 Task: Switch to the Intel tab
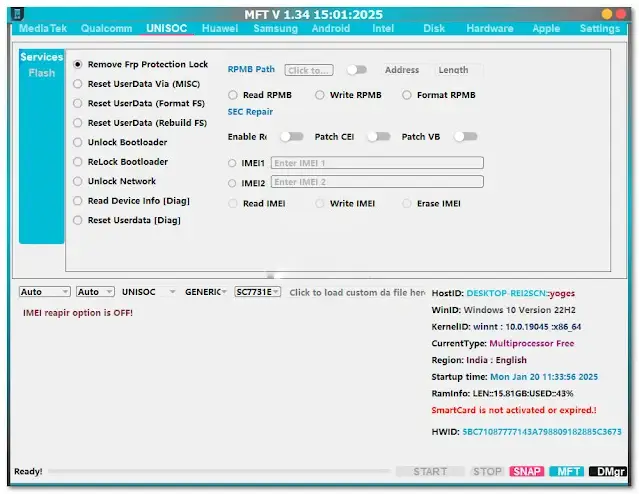(x=383, y=28)
